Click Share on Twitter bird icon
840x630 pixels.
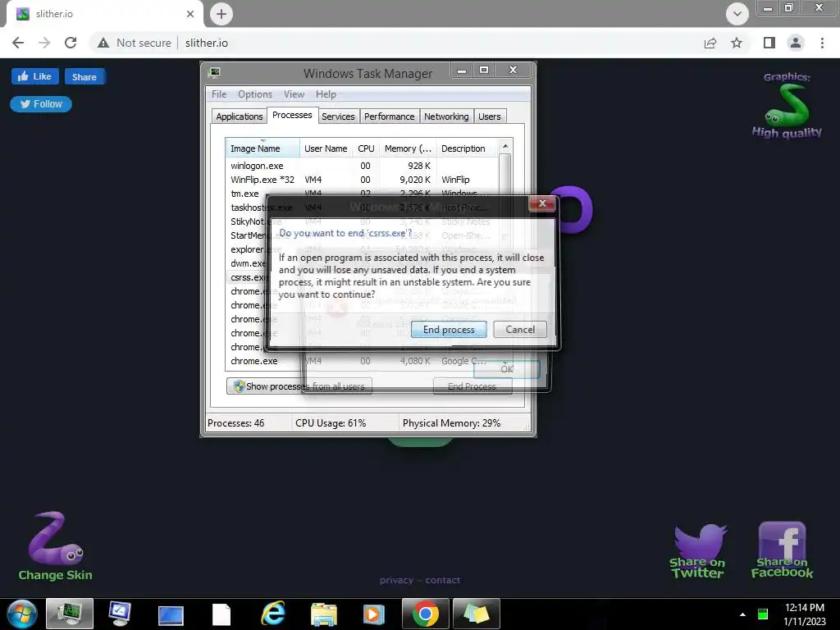(x=697, y=550)
